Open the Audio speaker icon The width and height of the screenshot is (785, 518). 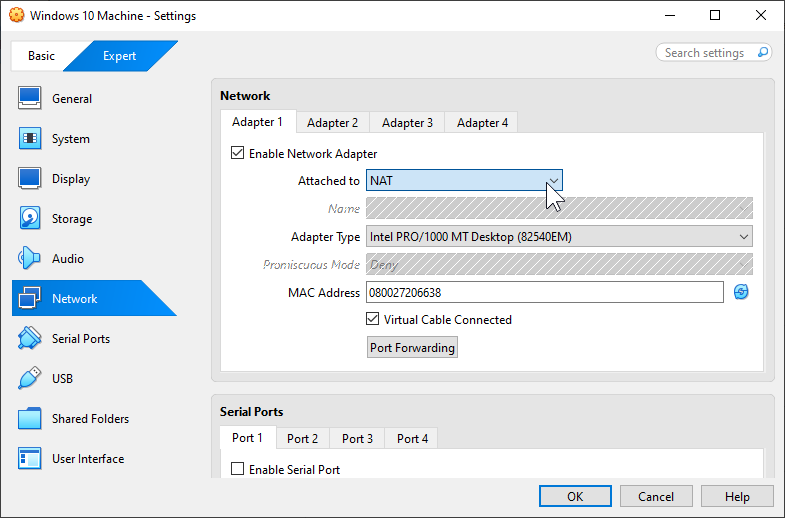30,258
